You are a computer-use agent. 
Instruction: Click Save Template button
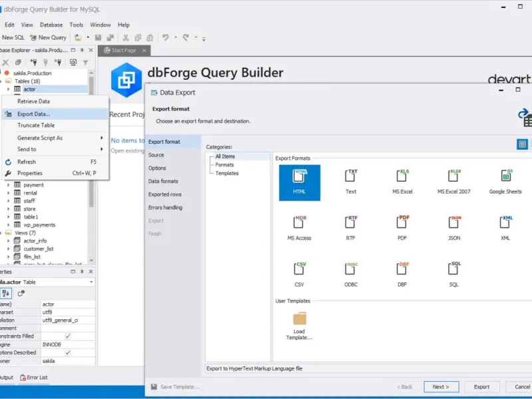pos(175,387)
